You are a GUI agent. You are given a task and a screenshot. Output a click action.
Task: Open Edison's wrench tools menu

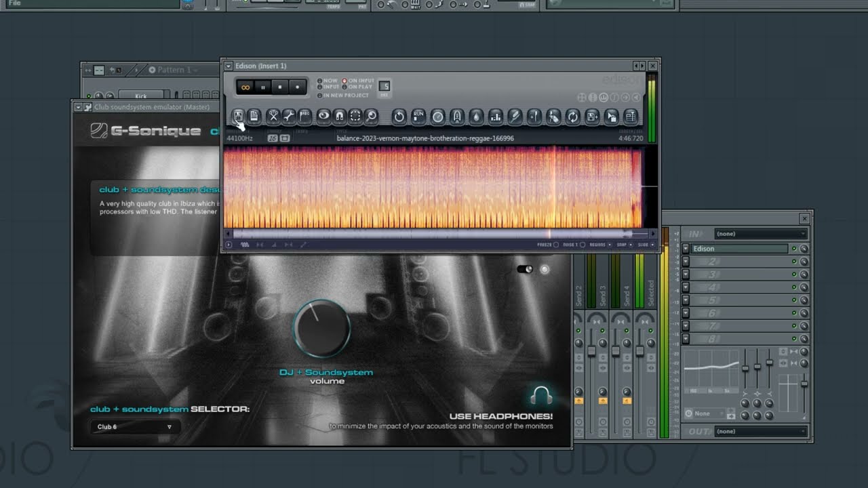coord(289,117)
